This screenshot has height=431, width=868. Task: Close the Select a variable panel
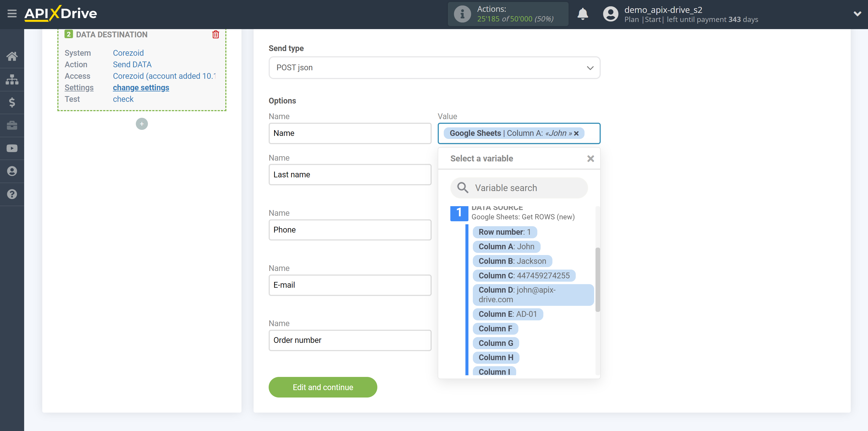click(590, 159)
